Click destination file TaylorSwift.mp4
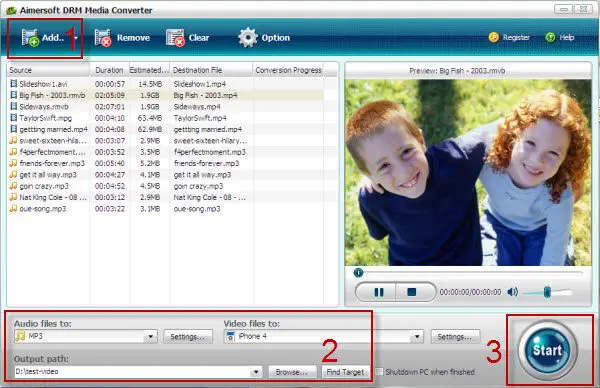This screenshot has height=388, width=600. tap(200, 118)
